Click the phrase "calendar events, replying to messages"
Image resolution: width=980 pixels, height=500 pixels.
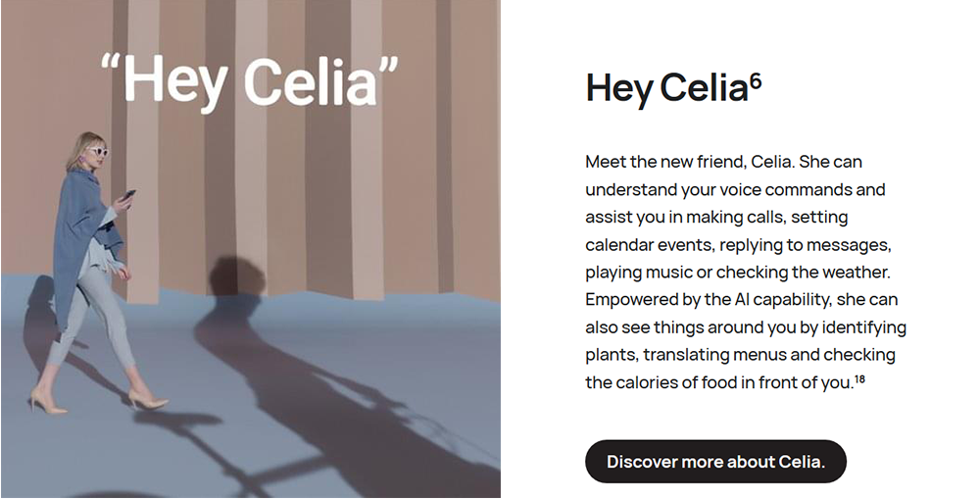point(738,244)
